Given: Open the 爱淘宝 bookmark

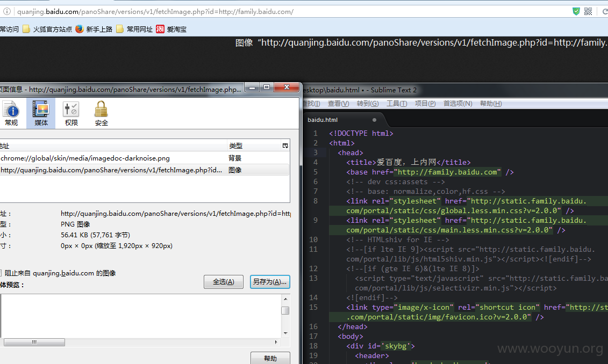Looking at the screenshot, I should 171,29.
